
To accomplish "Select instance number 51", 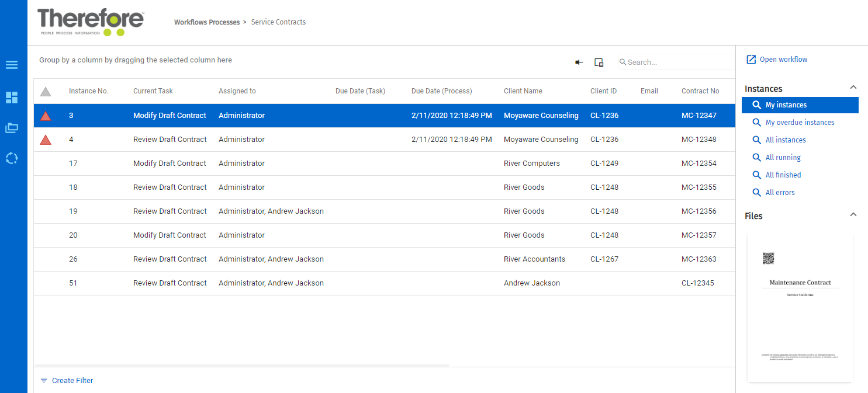I will click(73, 283).
